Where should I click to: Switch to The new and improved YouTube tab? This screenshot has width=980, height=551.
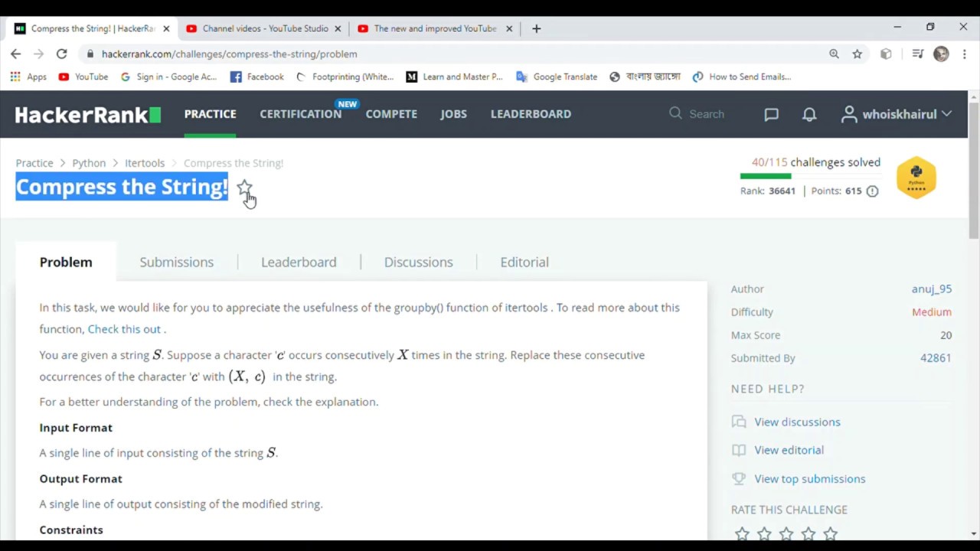pyautogui.click(x=434, y=28)
